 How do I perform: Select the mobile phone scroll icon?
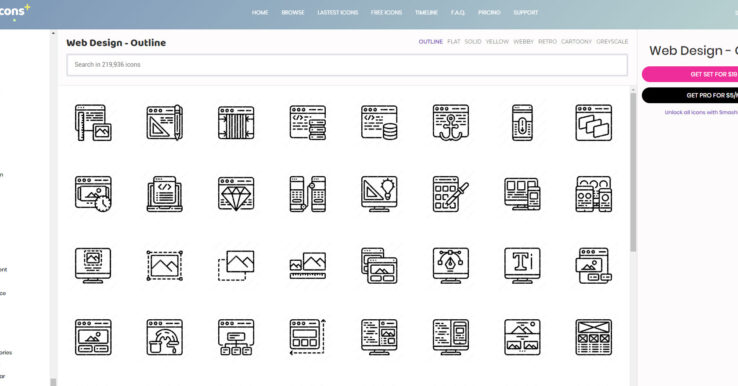[x=522, y=123]
